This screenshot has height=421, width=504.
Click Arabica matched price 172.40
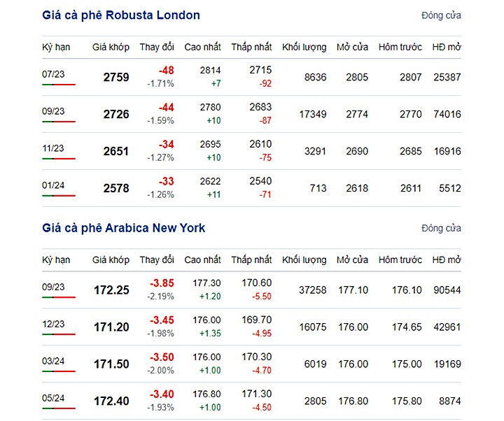(x=111, y=401)
